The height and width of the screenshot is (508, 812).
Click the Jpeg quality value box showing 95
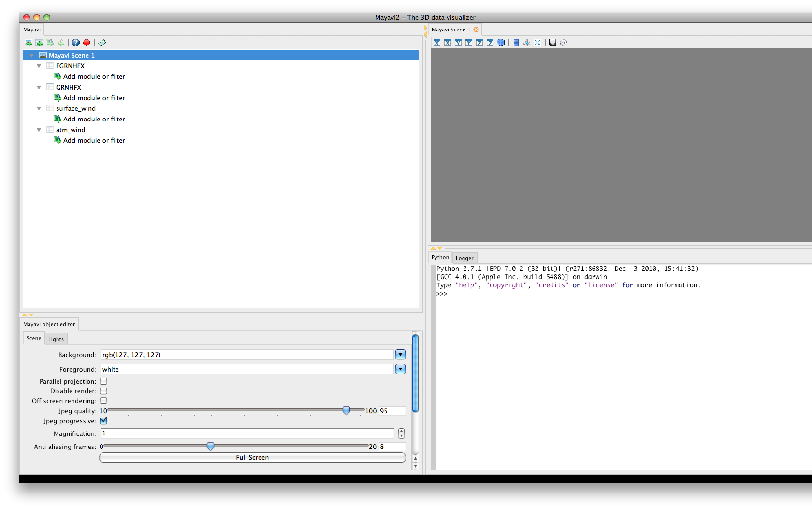coord(392,411)
